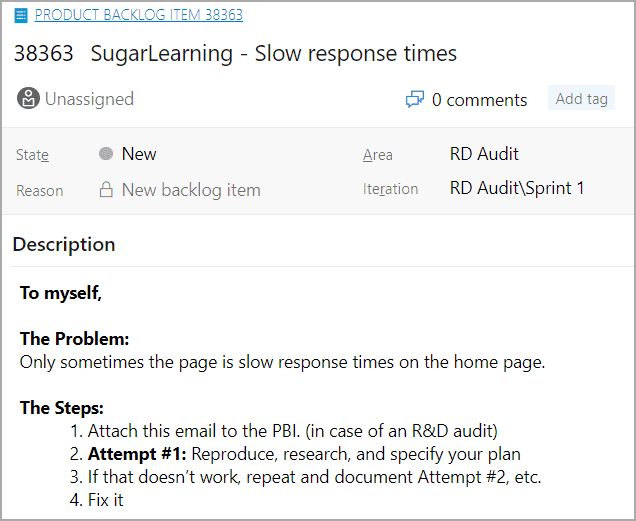The image size is (636, 521).
Task: Open the Unassigned assignee picker
Action: click(x=89, y=99)
